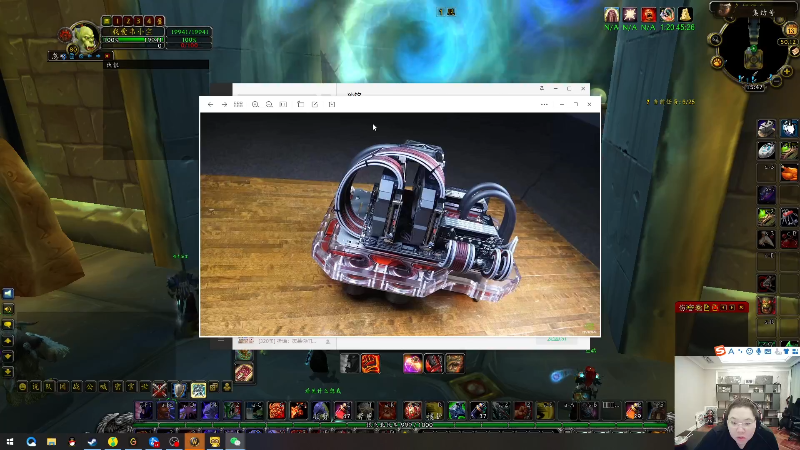Viewport: 800px width, 450px height.
Task: Click the green experience bar below action bar
Action: coord(401,424)
